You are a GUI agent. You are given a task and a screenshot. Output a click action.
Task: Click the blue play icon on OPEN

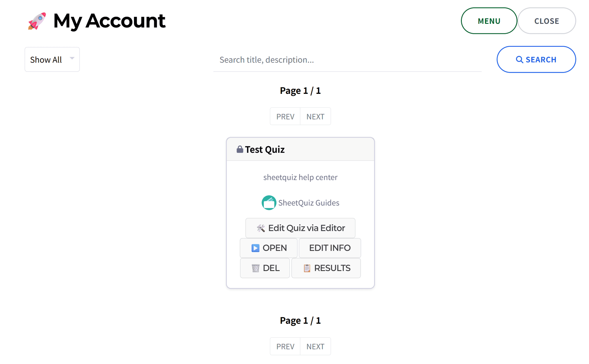point(255,248)
